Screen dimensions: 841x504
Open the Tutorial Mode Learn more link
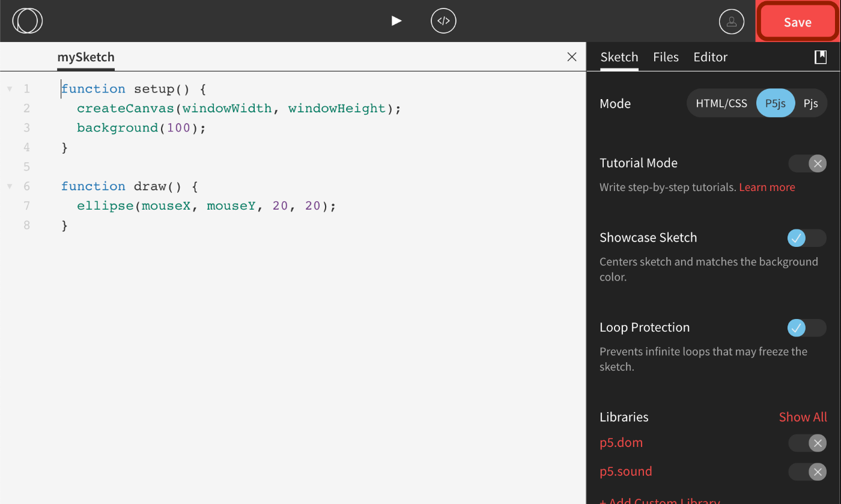click(767, 187)
